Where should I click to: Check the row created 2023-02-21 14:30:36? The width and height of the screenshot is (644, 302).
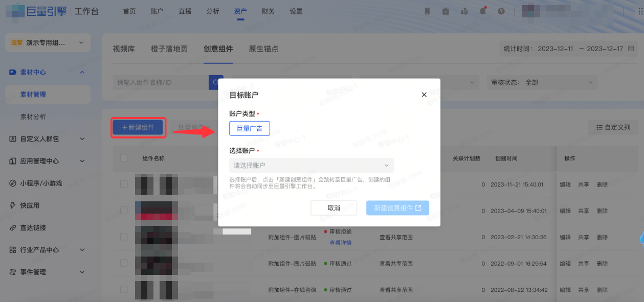[124, 237]
